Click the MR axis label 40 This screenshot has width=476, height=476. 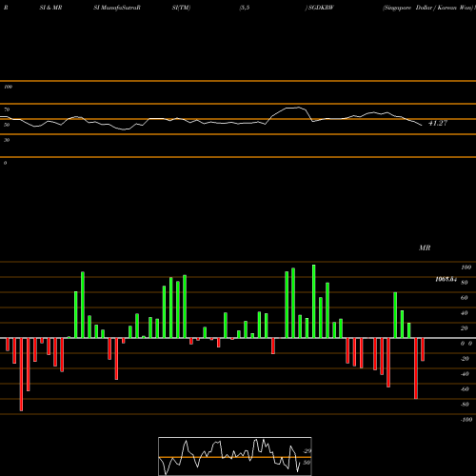(x=465, y=313)
